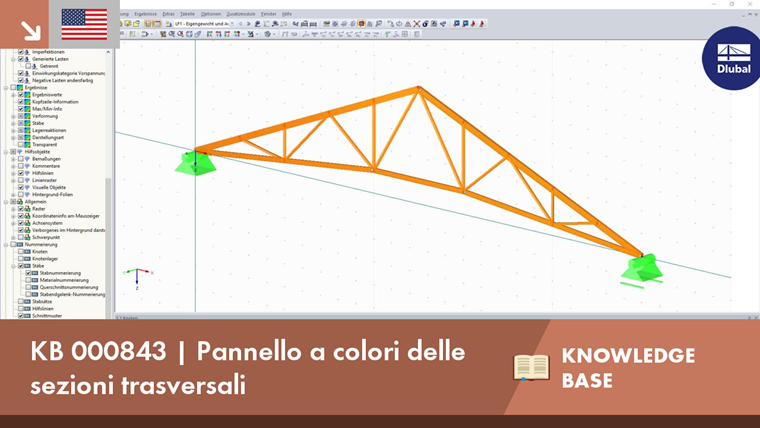The height and width of the screenshot is (428, 760).
Task: Open the Tabelle menu
Action: pyautogui.click(x=188, y=14)
